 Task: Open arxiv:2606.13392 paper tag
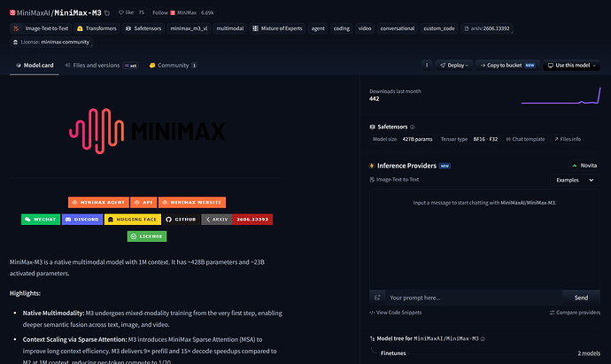tap(487, 28)
